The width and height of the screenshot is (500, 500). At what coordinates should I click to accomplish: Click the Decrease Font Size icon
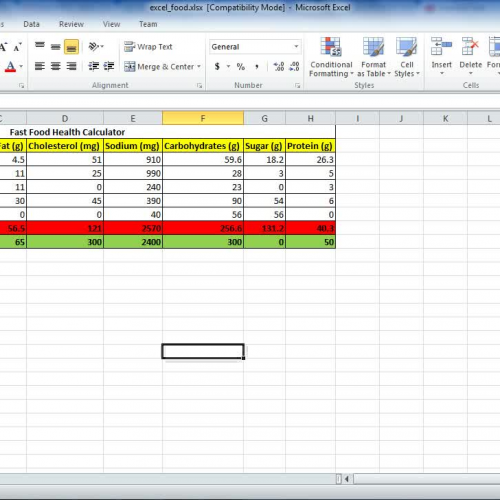click(18, 47)
